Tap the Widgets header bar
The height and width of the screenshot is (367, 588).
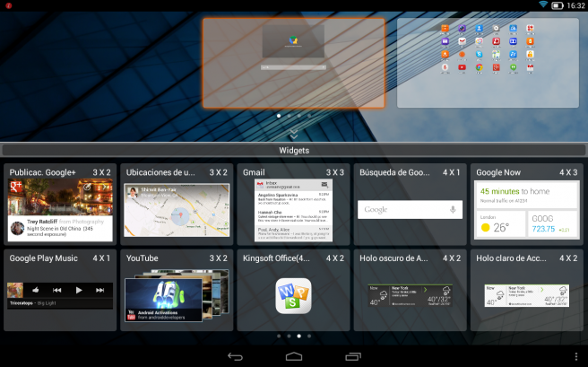[x=294, y=151]
